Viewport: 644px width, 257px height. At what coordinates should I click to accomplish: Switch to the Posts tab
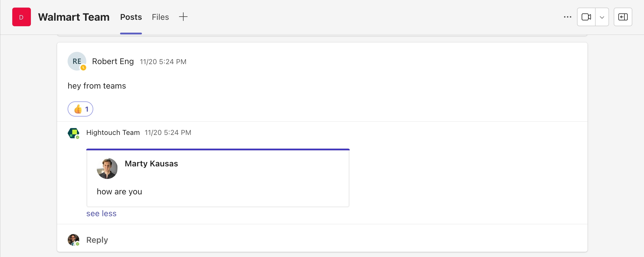click(x=131, y=17)
